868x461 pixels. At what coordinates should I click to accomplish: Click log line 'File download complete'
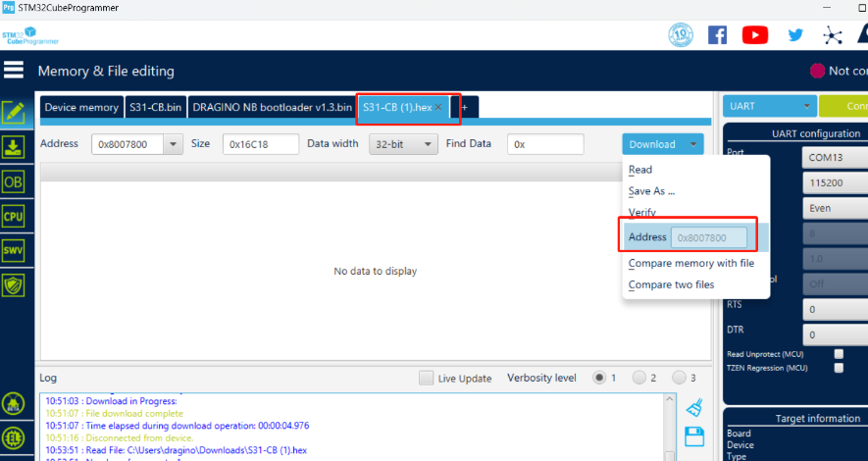[114, 413]
